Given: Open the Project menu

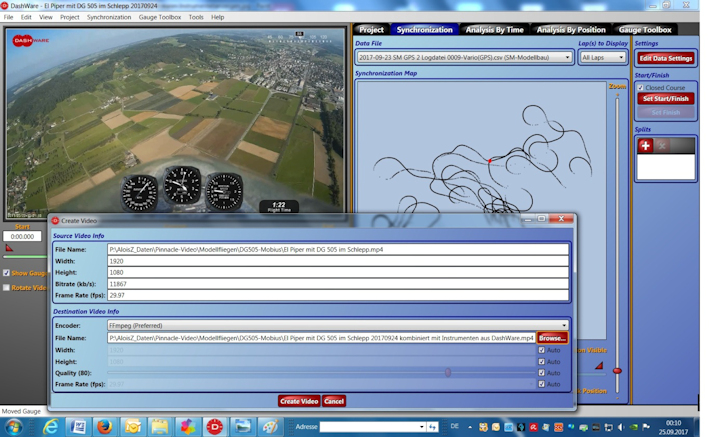Looking at the screenshot, I should coord(69,17).
